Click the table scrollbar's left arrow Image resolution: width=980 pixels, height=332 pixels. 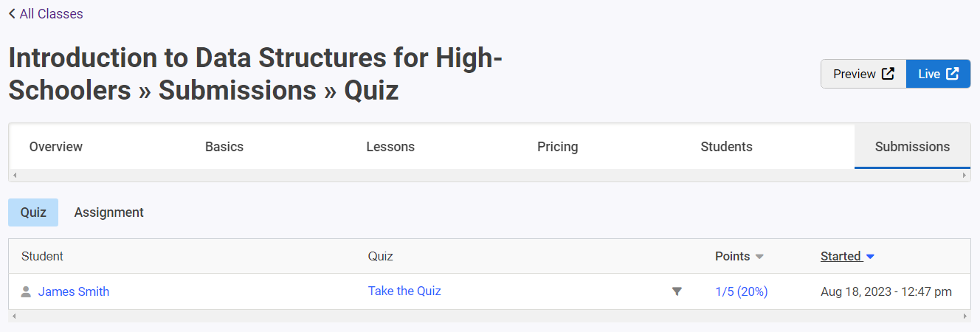[15, 316]
